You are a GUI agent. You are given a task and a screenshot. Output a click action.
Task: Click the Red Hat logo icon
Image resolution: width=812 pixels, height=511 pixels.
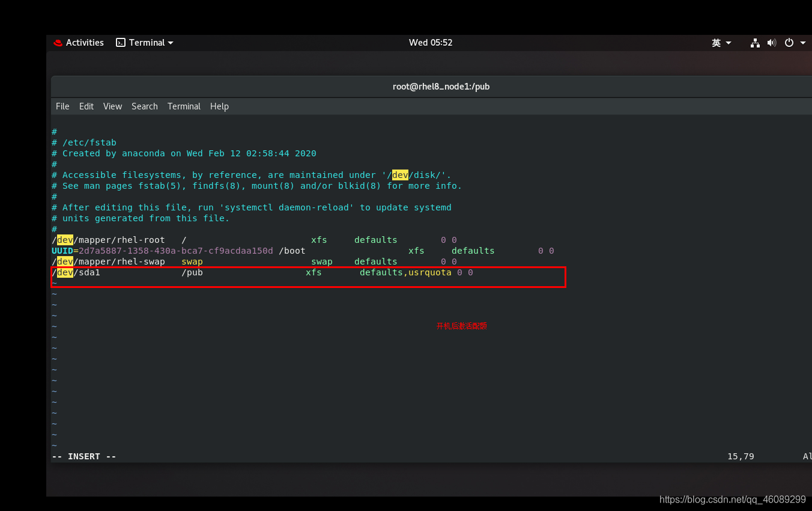click(x=58, y=43)
